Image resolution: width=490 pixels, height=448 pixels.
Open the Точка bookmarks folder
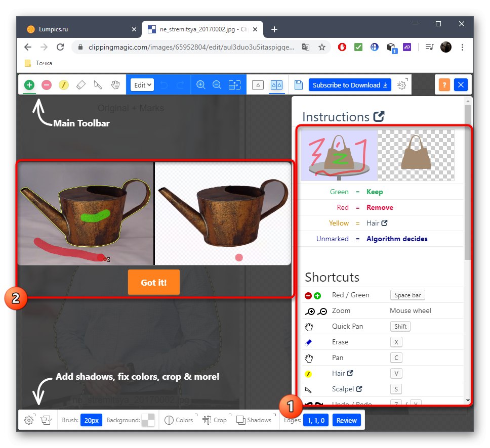coord(39,63)
